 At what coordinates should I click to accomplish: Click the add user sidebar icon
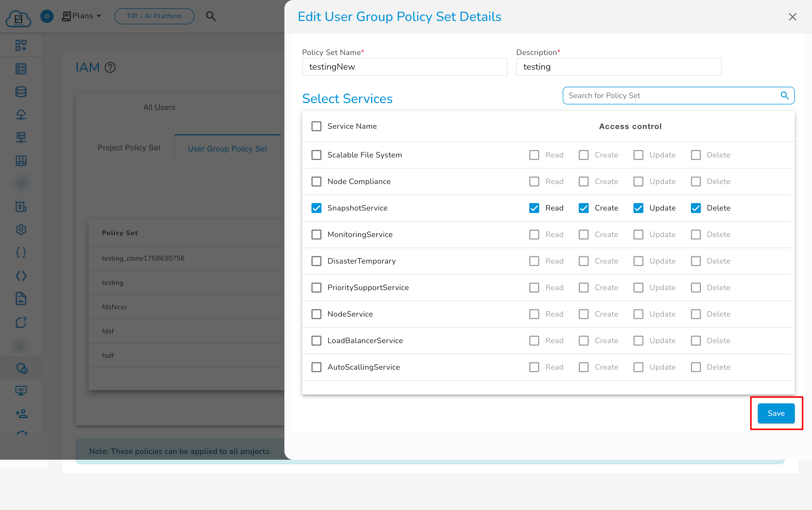[22, 413]
